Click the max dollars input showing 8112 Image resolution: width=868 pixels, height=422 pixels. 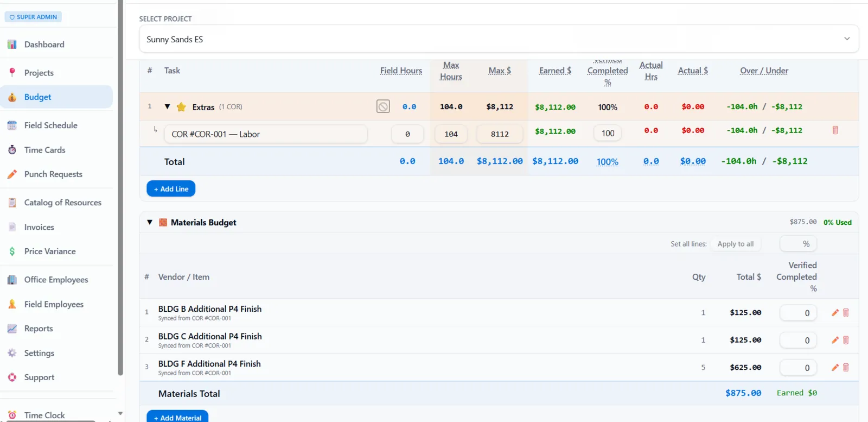coord(500,134)
